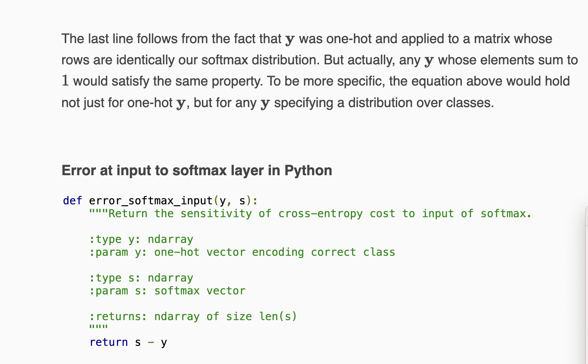Click the ':param y: one-hot vector' docstring line

tap(242, 252)
